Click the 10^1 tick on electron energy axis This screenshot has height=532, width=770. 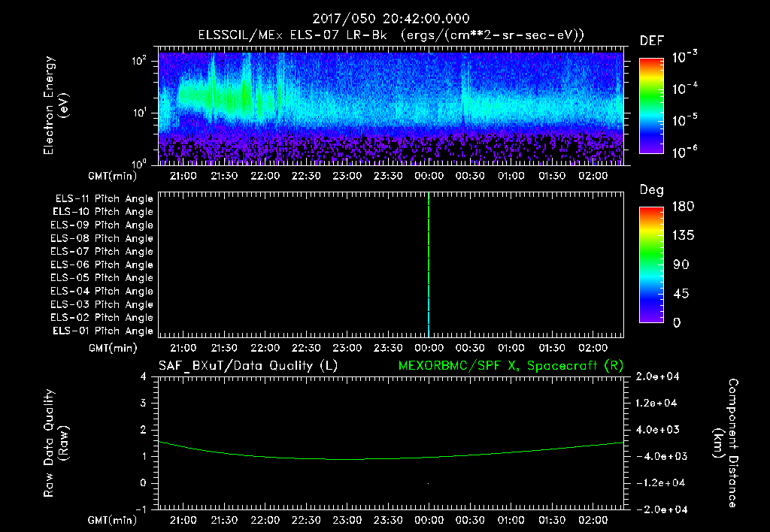[x=140, y=113]
